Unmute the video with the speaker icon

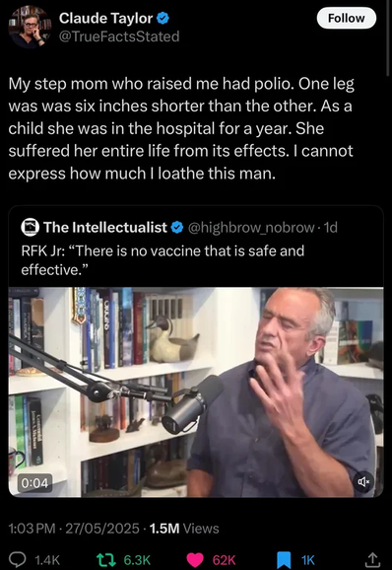point(363,481)
